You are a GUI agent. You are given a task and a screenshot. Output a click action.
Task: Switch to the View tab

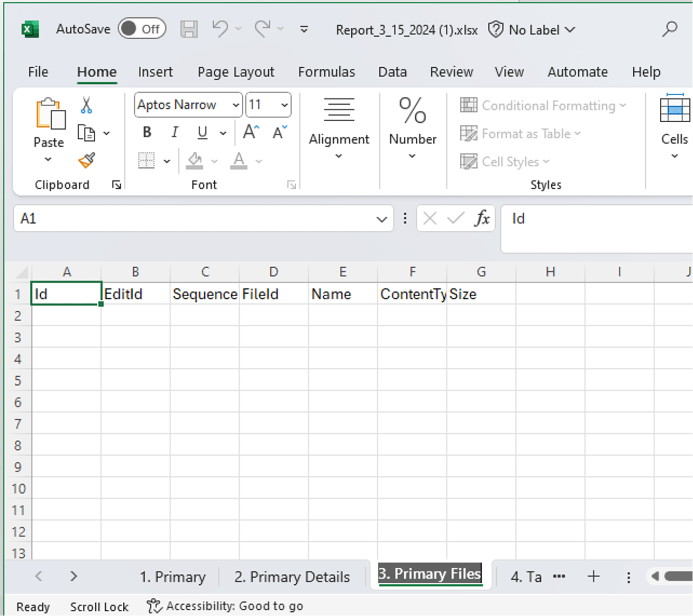coord(510,72)
